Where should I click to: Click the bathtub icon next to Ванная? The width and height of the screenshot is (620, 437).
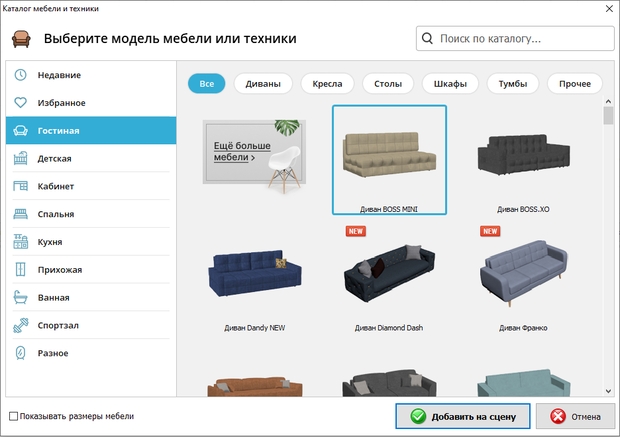(21, 297)
